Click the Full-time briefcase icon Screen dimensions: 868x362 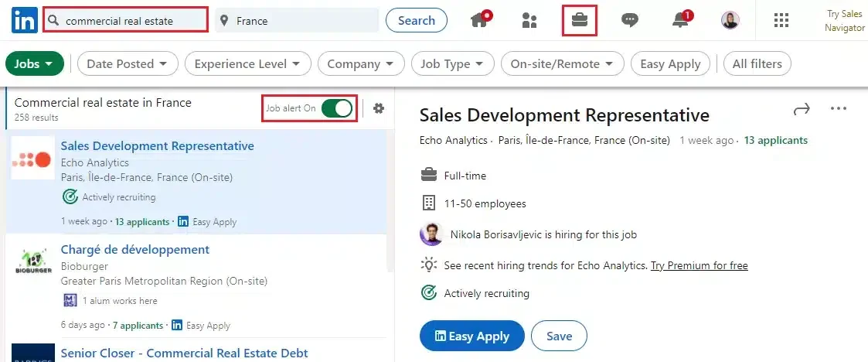428,176
